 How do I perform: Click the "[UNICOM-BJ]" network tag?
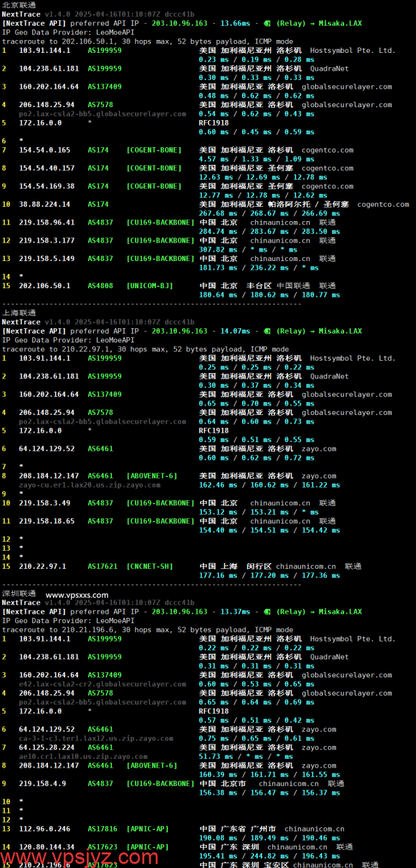click(150, 285)
